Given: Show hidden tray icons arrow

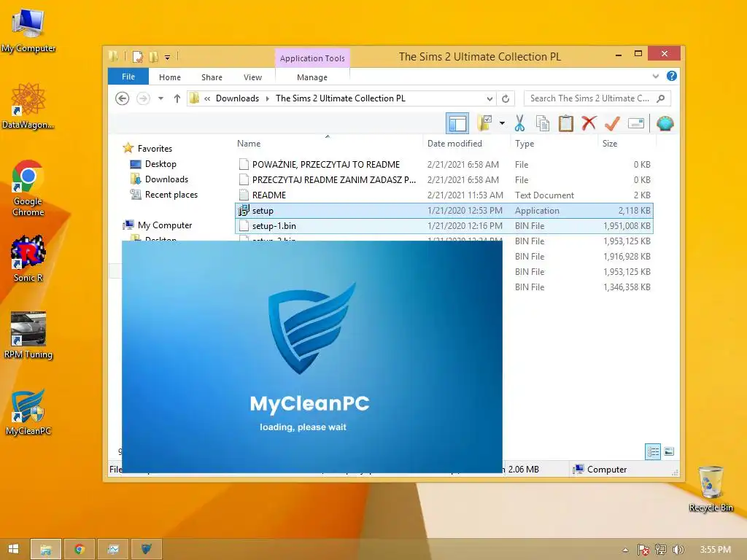Looking at the screenshot, I should pos(625,550).
